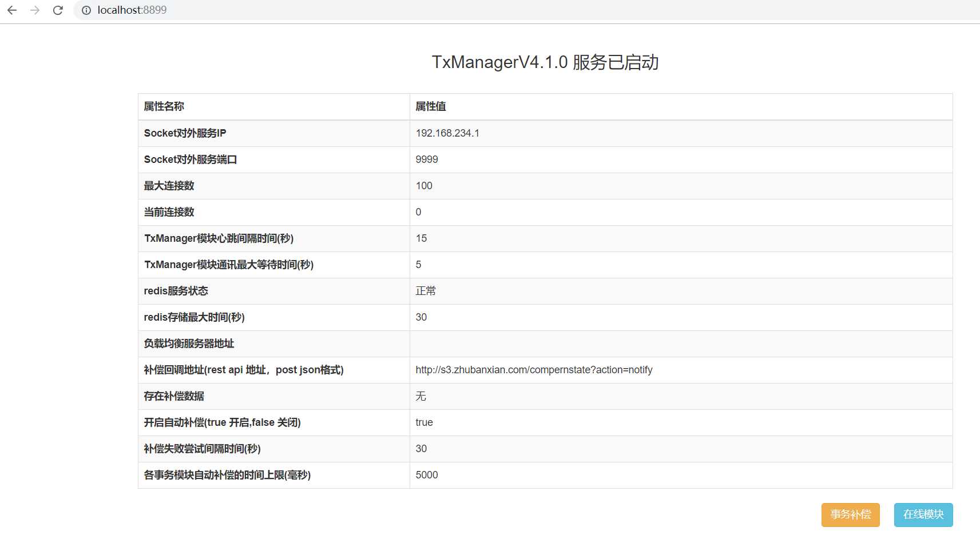
Task: Select the redis存储最大时间 value 30
Action: coord(421,317)
